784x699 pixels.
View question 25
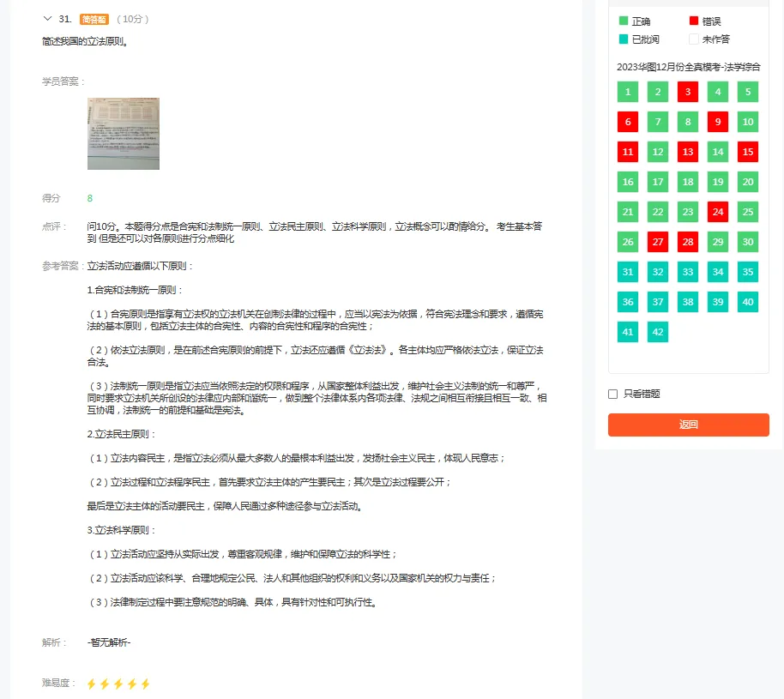coord(748,212)
